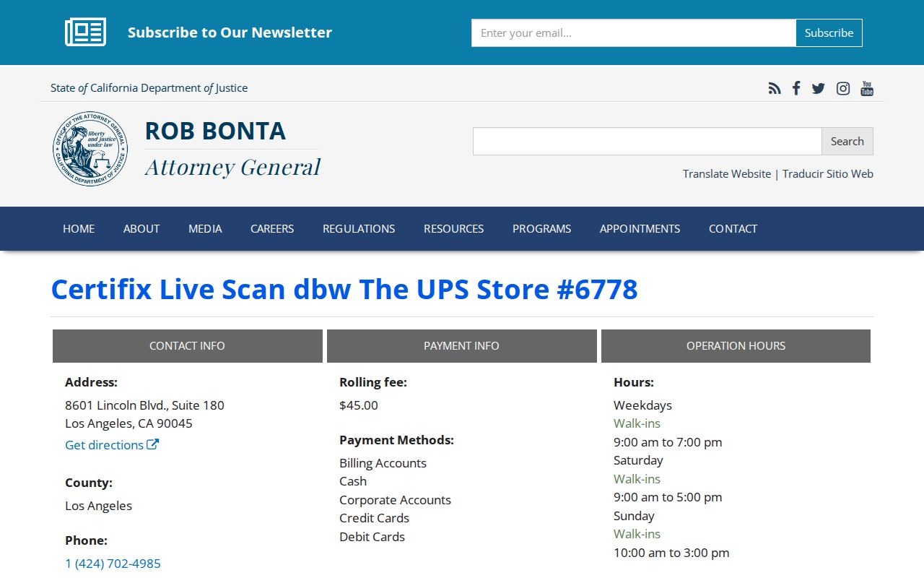Open the REGULATIONS menu item
Viewport: 924px width, 578px height.
click(x=359, y=228)
